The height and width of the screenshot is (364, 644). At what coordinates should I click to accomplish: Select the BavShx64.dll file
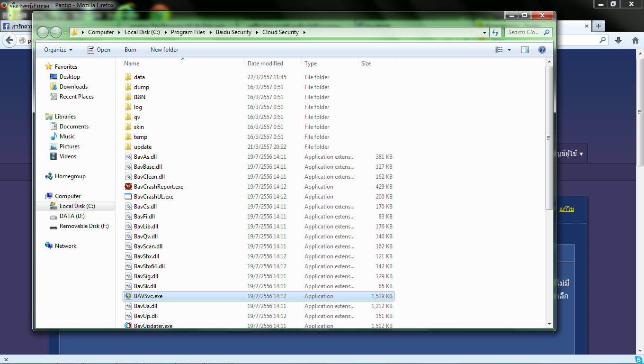(149, 266)
